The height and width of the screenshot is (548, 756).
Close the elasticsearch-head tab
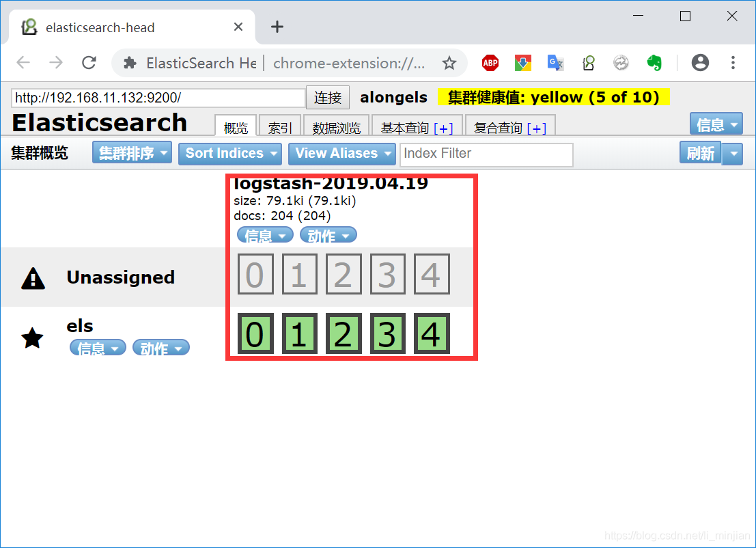click(238, 27)
